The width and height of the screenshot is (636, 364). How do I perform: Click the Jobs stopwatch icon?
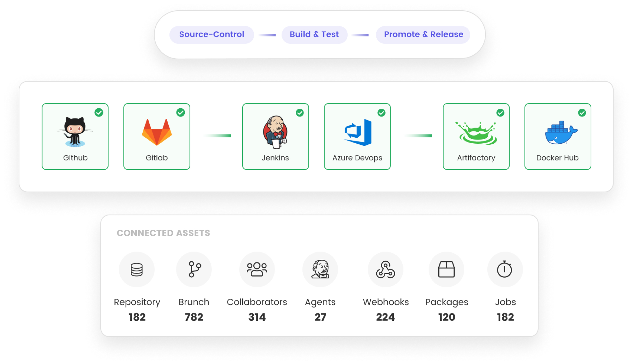[x=505, y=269]
